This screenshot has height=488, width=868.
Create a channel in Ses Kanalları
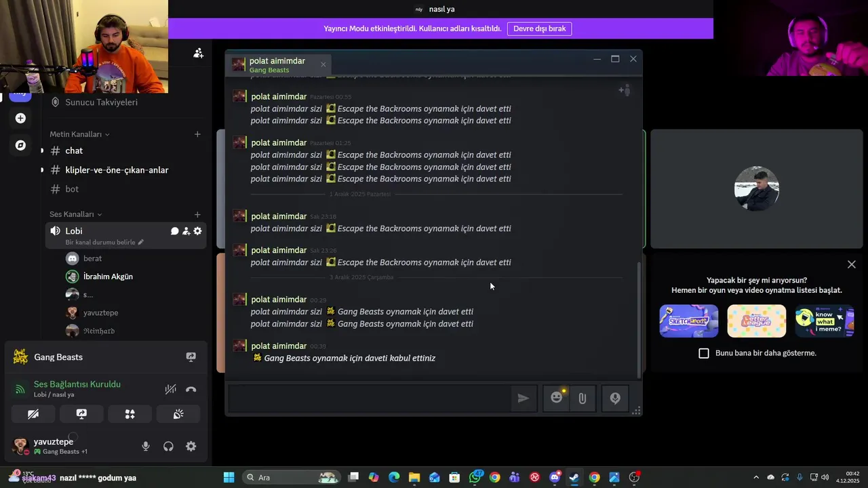click(x=197, y=214)
